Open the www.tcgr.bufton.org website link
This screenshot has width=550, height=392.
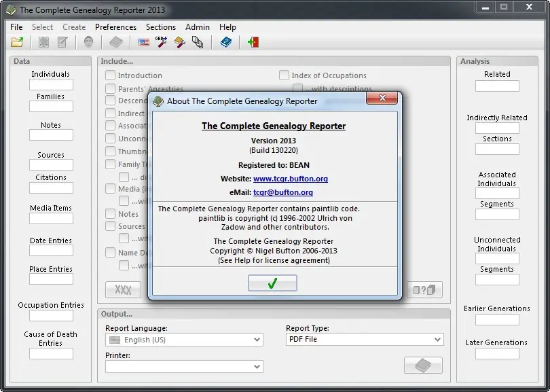291,179
